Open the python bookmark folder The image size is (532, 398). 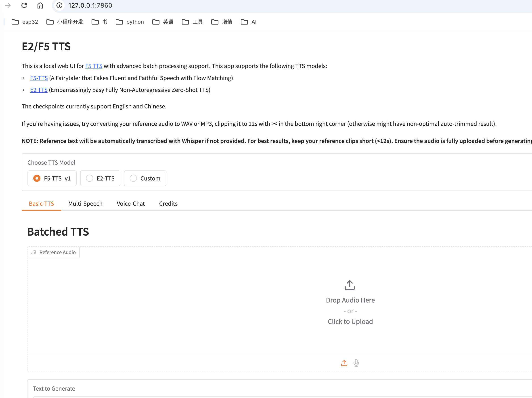130,22
